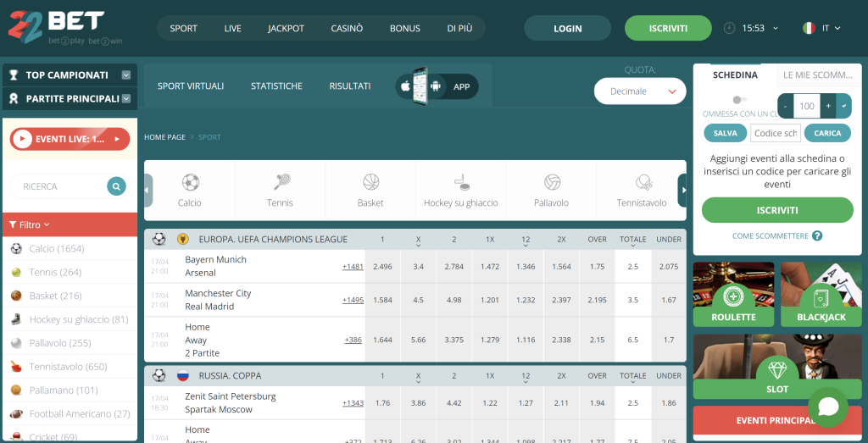868x443 pixels.
Task: Open the Filtro dropdown
Action: point(30,225)
